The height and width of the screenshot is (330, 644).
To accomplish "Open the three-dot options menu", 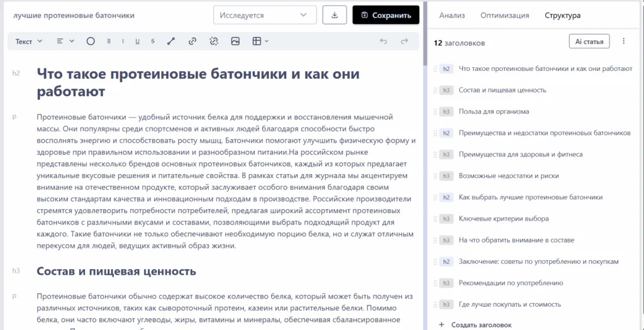I will [624, 41].
